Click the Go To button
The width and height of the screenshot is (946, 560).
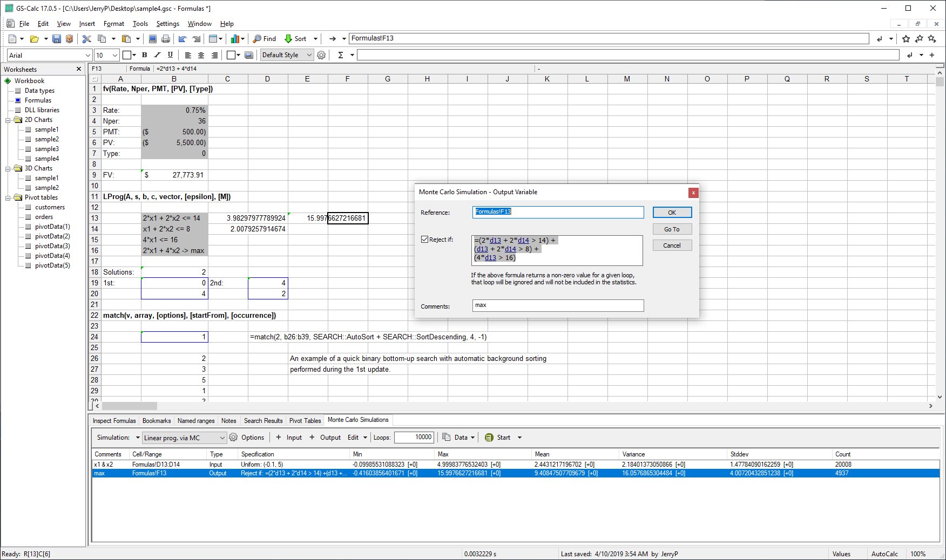[672, 229]
